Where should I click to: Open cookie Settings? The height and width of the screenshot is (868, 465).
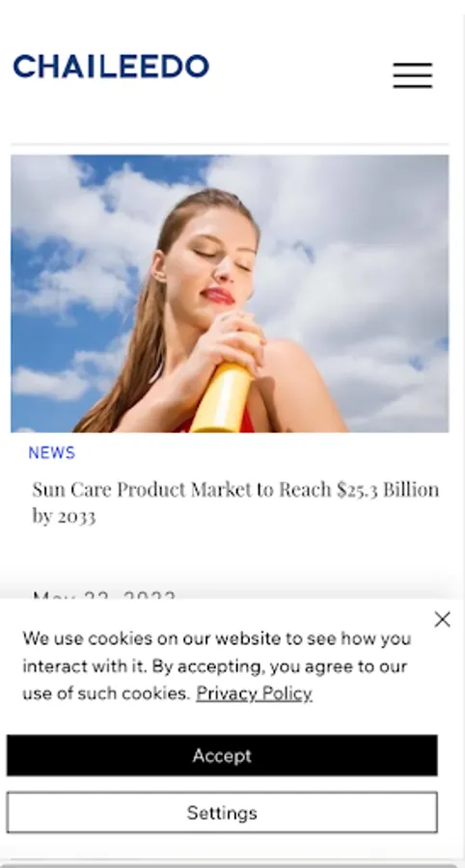click(x=222, y=813)
